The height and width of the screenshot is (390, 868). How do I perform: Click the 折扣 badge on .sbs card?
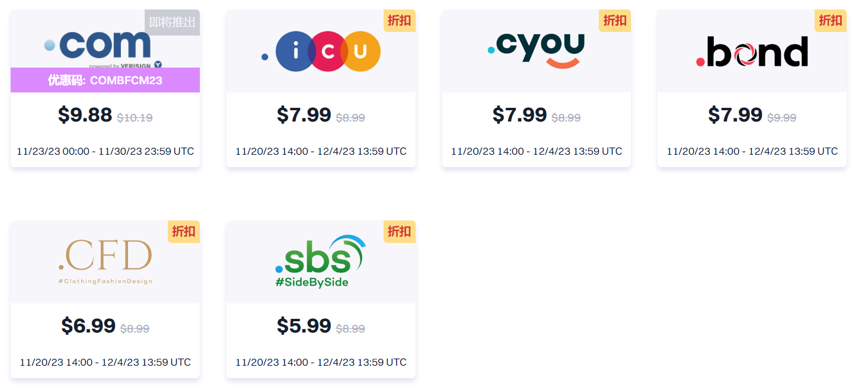point(399,232)
